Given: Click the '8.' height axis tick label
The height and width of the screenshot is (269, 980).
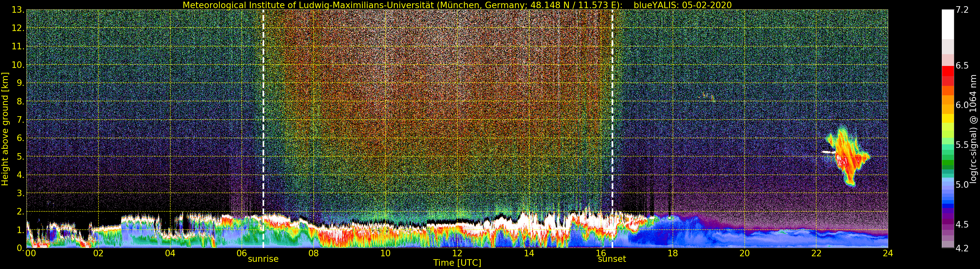Looking at the screenshot, I should 20,102.
